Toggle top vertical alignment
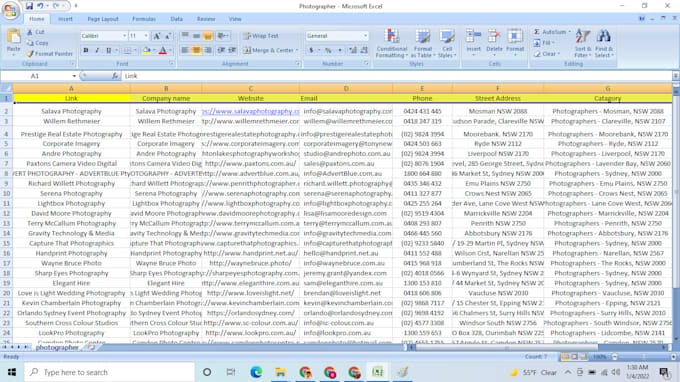The height and width of the screenshot is (382, 680). pyautogui.click(x=185, y=36)
